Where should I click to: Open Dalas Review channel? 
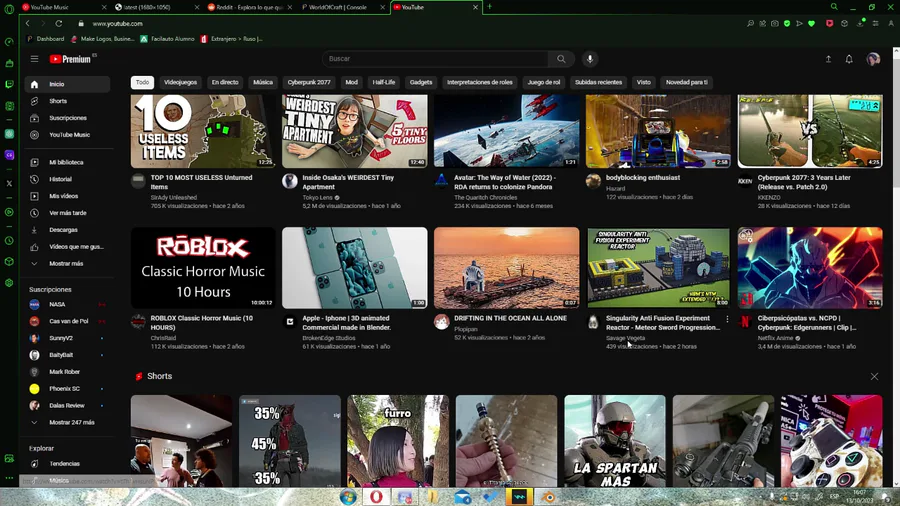point(67,406)
